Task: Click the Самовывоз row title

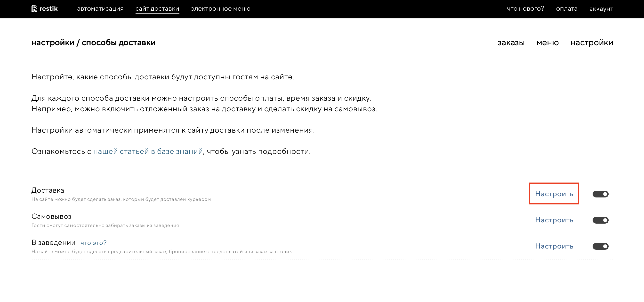Action: 51,216
